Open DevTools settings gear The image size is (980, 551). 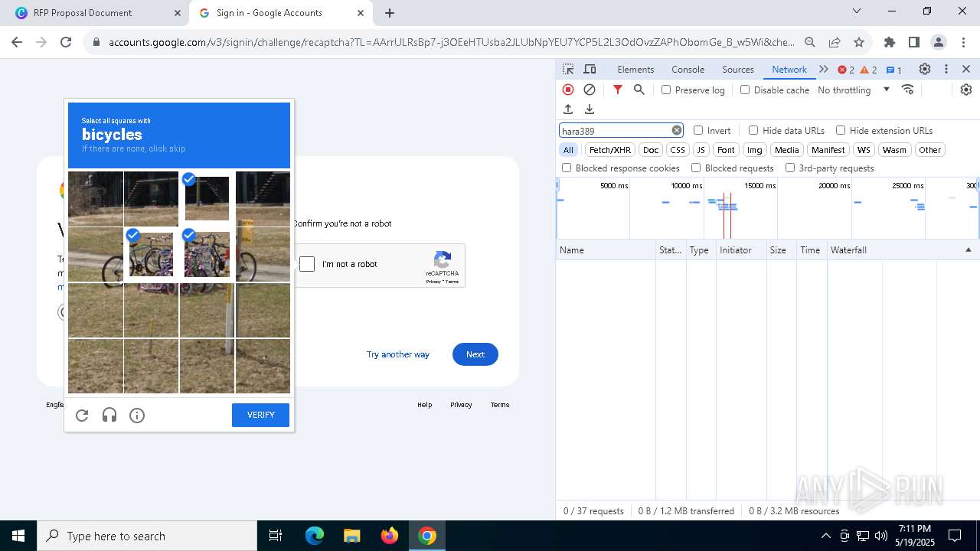[925, 69]
